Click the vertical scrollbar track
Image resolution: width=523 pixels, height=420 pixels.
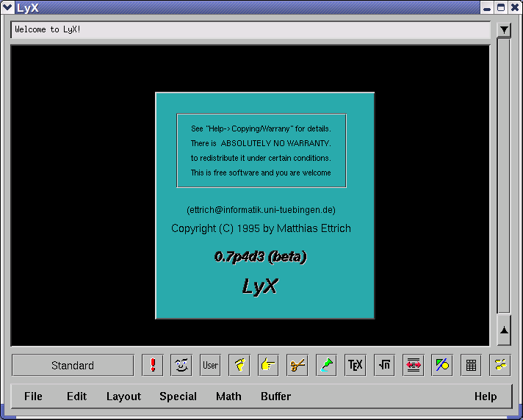pyautogui.click(x=504, y=176)
